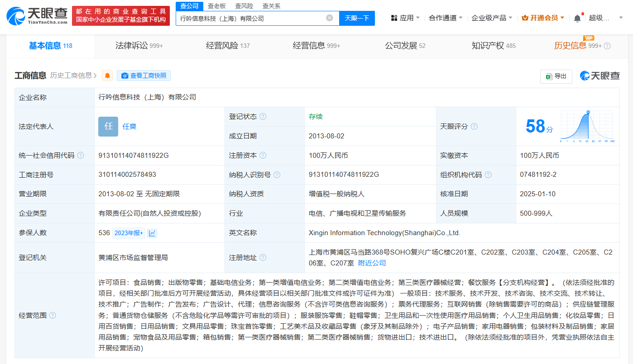633x364 pixels.
Task: Click the 天眼一下 search button
Action: [357, 18]
